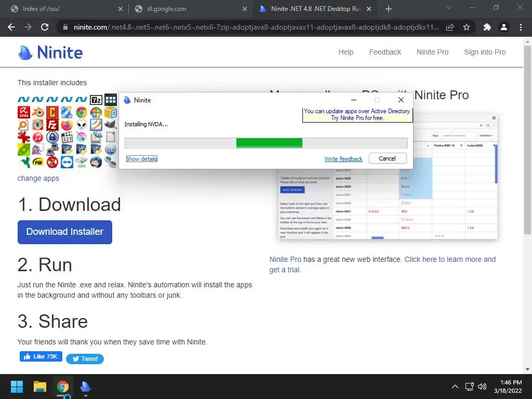
Task: Click the Ninite logo in header
Action: pyautogui.click(x=50, y=52)
